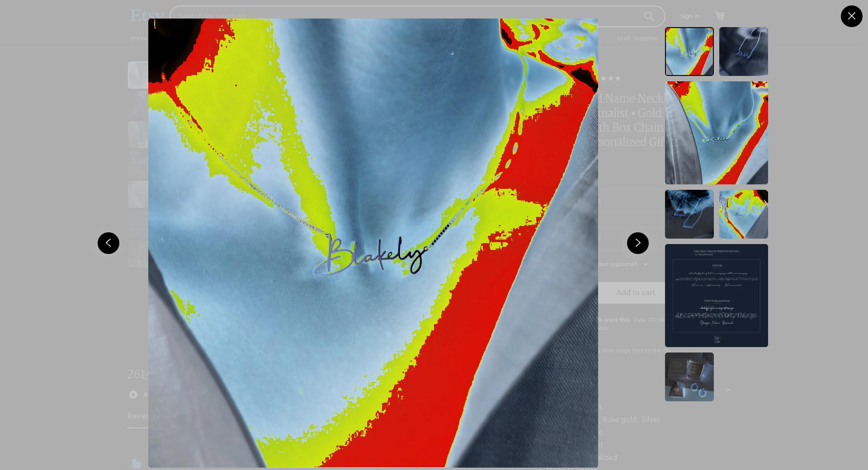
Task: Advance to the next photo
Action: [x=637, y=243]
